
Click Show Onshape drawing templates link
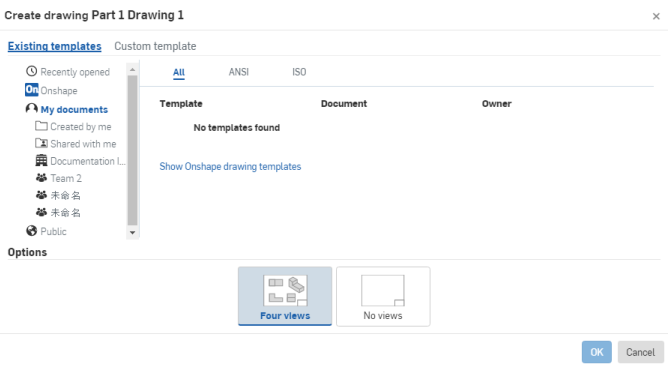pos(230,167)
